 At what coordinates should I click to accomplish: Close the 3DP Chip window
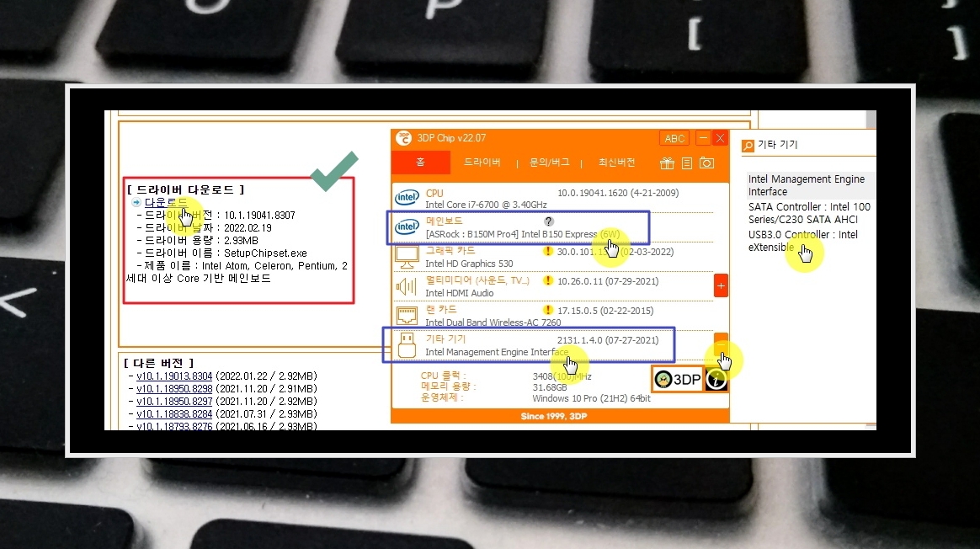[x=720, y=137]
